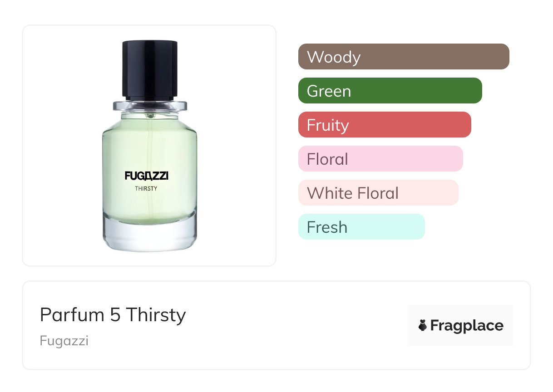The image size is (553, 392).
Task: Open the Parfum 5 Thirsty title
Action: [x=113, y=314]
